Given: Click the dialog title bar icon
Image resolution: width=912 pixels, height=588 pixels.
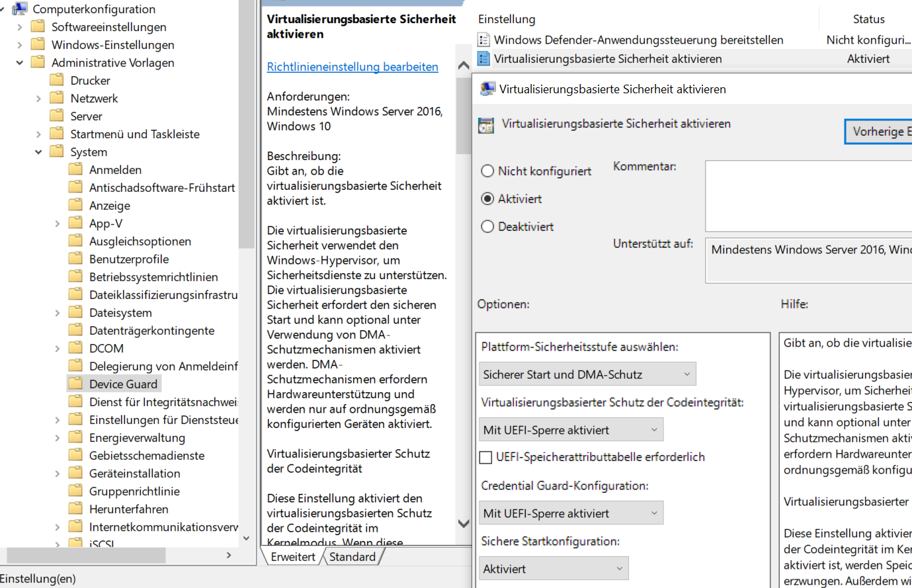Looking at the screenshot, I should point(487,89).
